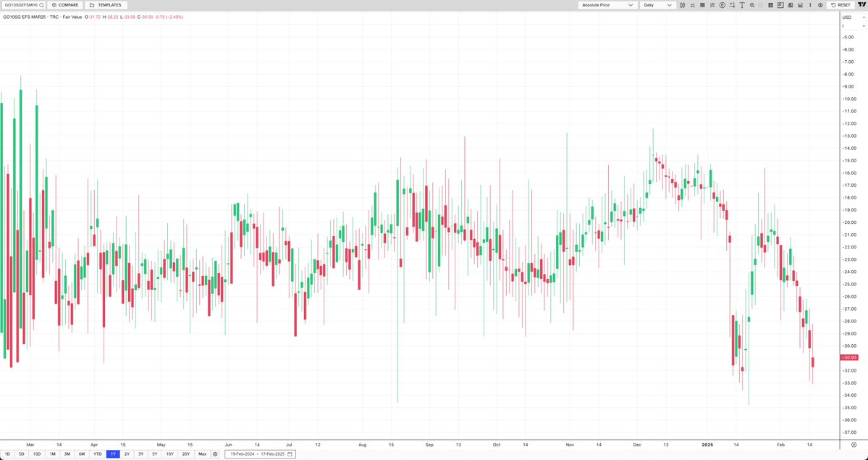Expand the Daily interval dropdown

(657, 5)
